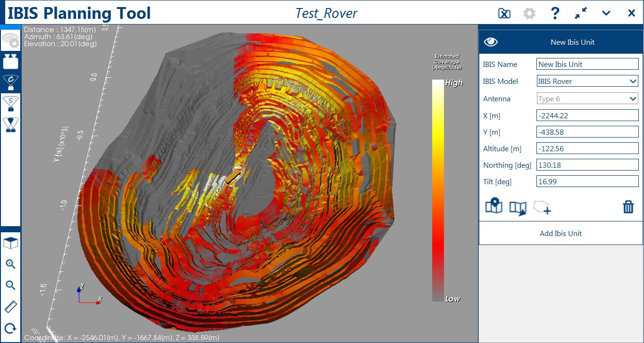The image size is (644, 343).
Task: Add a polygon area with plus icon
Action: pos(543,207)
